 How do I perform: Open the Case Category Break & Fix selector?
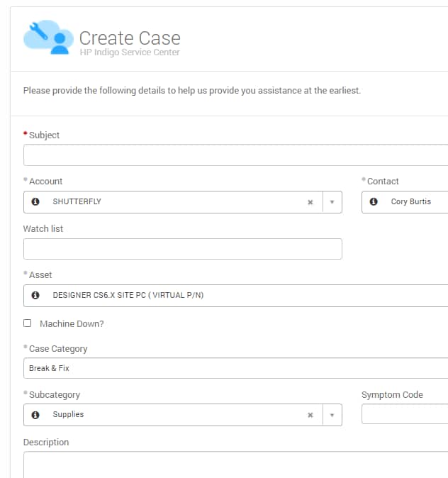coord(235,368)
